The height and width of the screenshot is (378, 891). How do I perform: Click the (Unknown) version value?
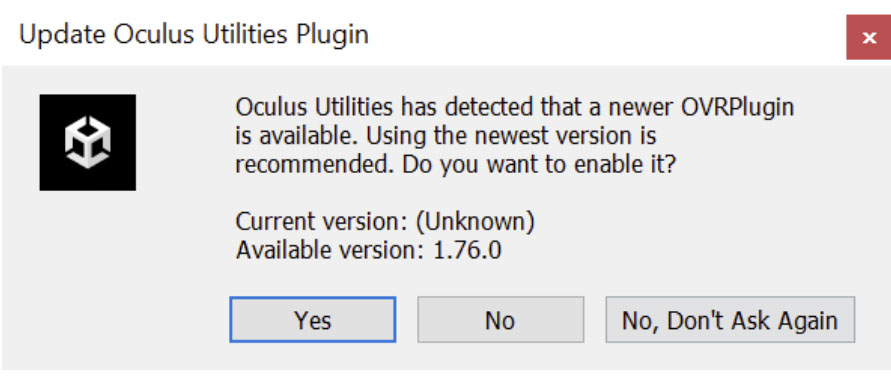pos(475,222)
